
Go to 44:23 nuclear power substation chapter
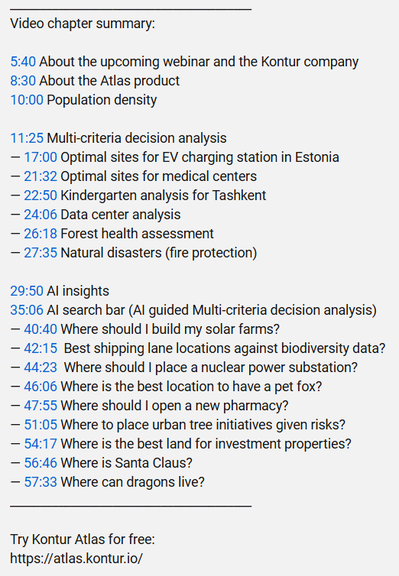pos(40,367)
